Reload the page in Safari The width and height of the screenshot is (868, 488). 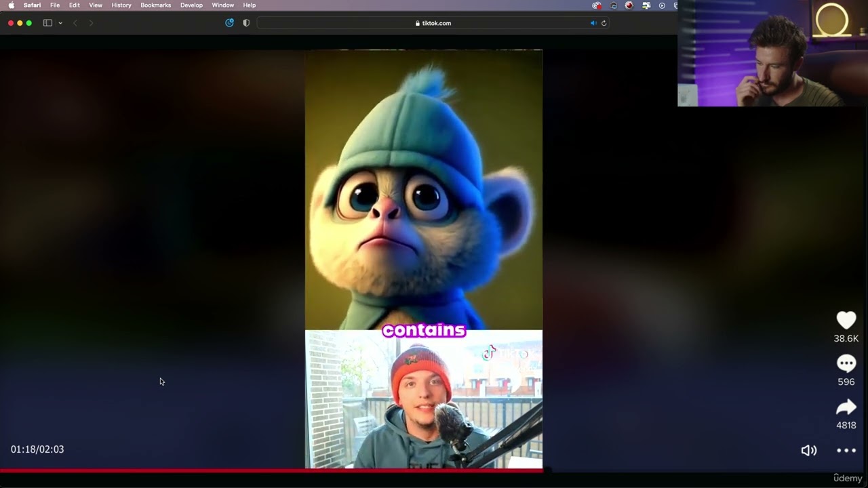(604, 23)
